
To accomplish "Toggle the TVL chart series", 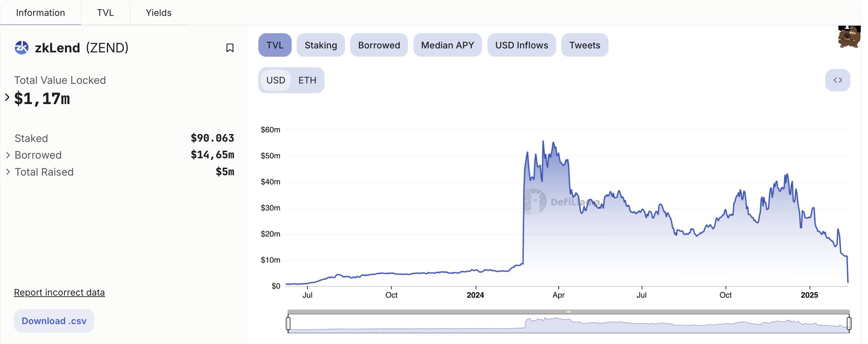I will (275, 45).
